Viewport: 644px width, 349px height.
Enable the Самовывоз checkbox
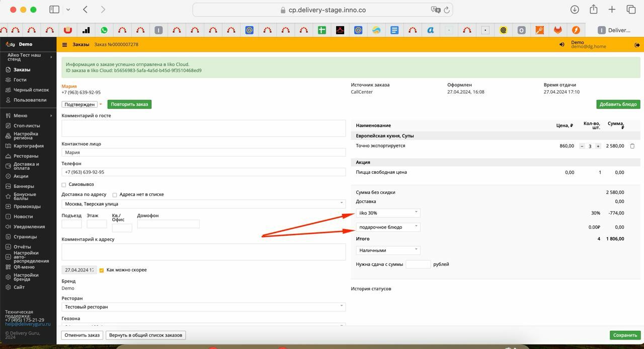pyautogui.click(x=64, y=185)
